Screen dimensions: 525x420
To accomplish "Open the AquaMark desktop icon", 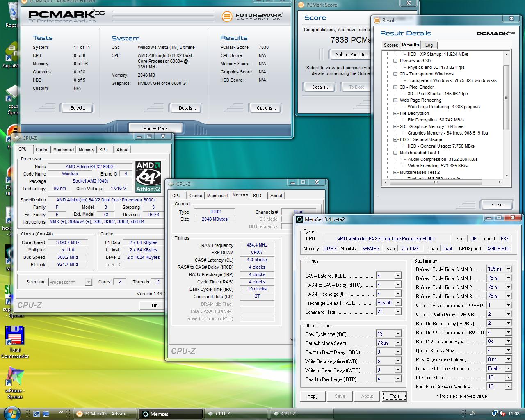I will (x=11, y=55).
